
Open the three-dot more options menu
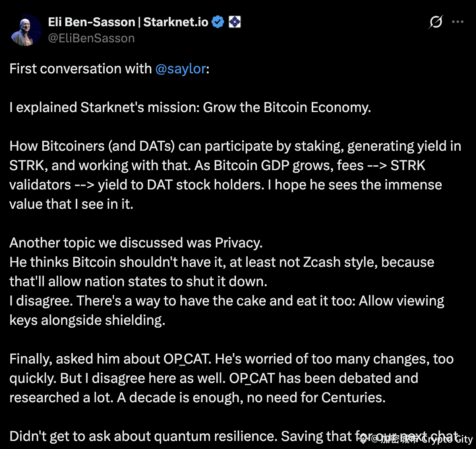(x=458, y=22)
